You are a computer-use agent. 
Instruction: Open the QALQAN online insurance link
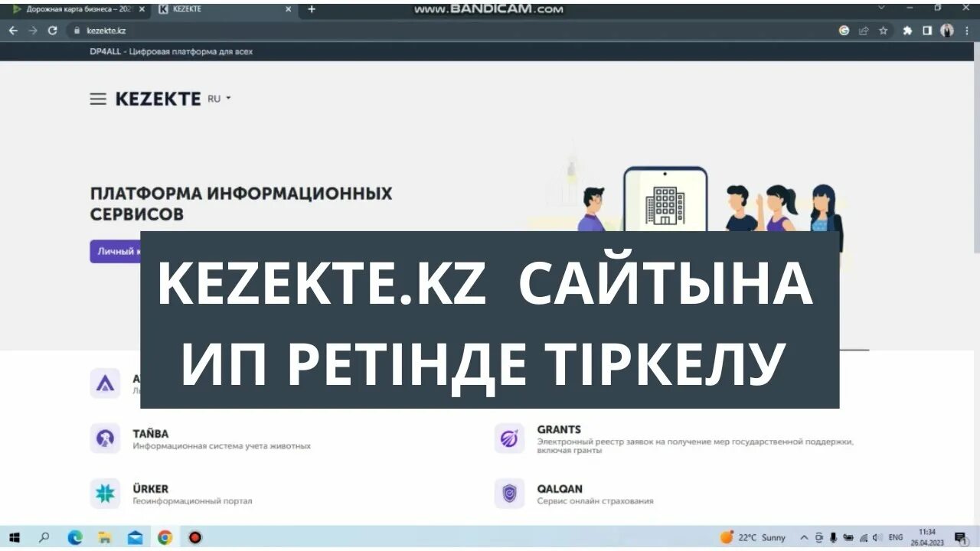[595, 494]
